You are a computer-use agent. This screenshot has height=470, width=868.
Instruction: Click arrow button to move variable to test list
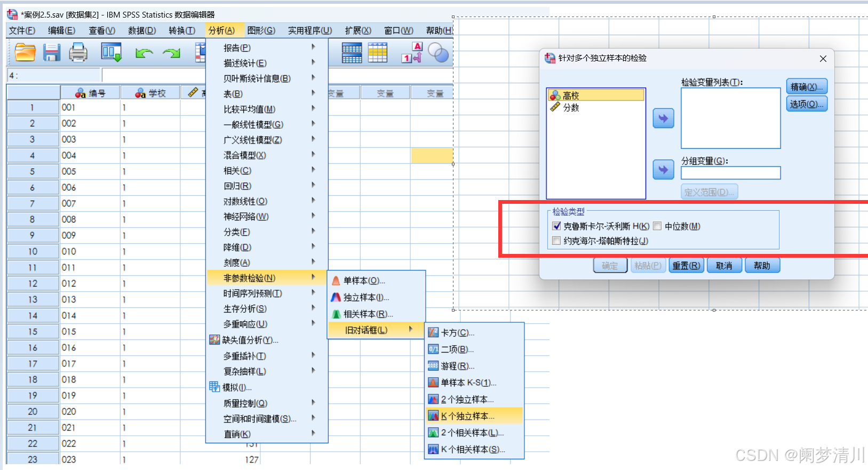click(x=663, y=118)
